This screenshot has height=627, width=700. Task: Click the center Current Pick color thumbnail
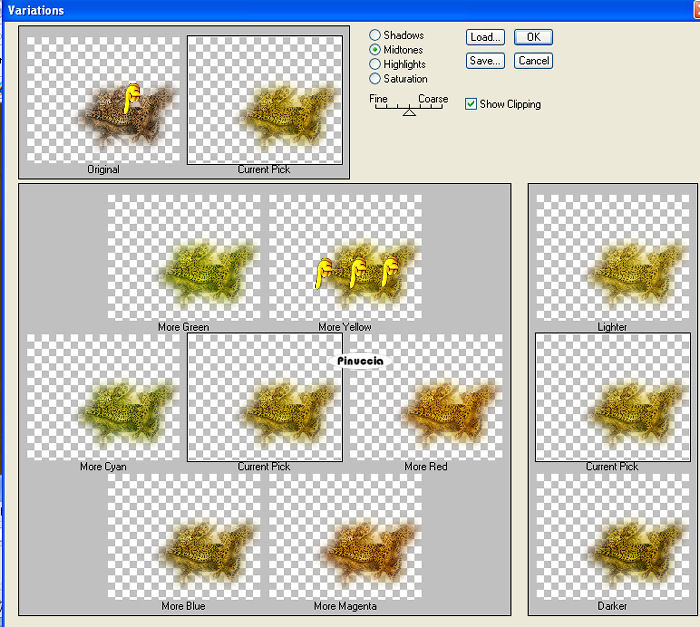tap(265, 397)
